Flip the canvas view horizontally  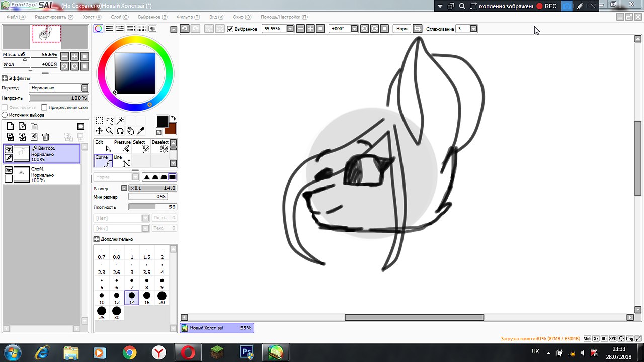tap(417, 29)
